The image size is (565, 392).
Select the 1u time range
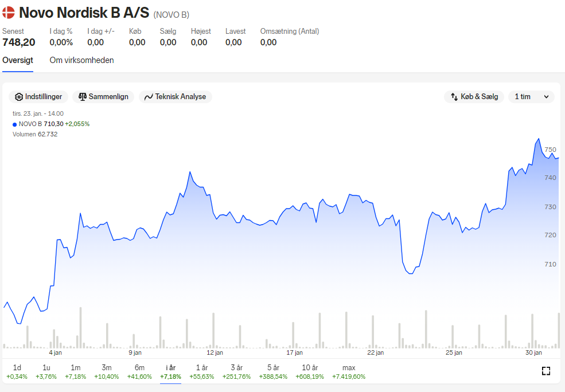46,372
